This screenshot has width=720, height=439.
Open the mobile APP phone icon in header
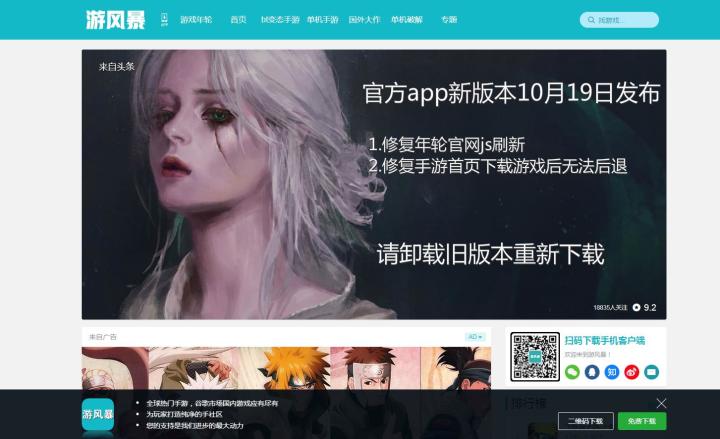(x=164, y=20)
